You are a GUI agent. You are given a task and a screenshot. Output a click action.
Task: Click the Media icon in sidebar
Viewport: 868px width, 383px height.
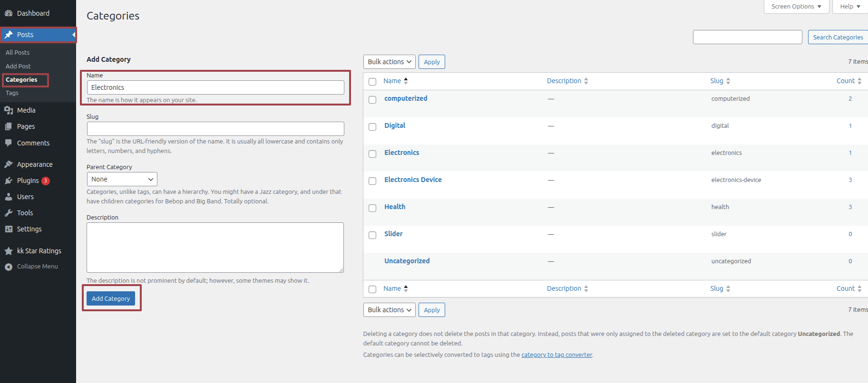pyautogui.click(x=9, y=110)
